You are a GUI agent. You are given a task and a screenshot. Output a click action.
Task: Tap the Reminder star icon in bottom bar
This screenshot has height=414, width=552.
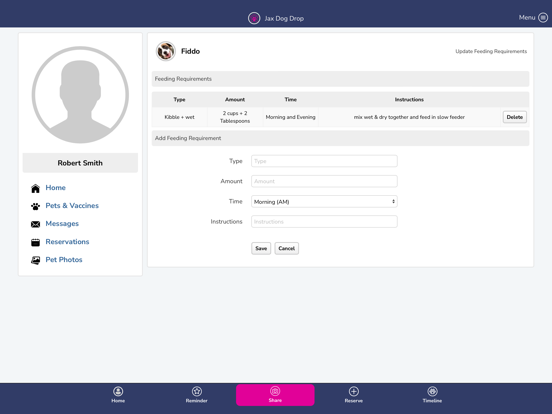point(197,391)
